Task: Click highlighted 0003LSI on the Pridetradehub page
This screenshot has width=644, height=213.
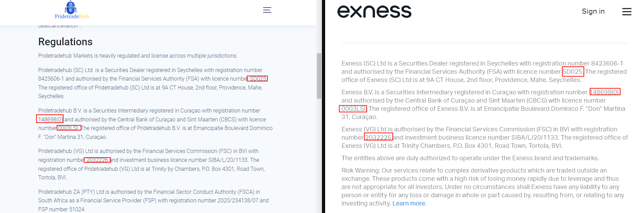Action: [69, 128]
